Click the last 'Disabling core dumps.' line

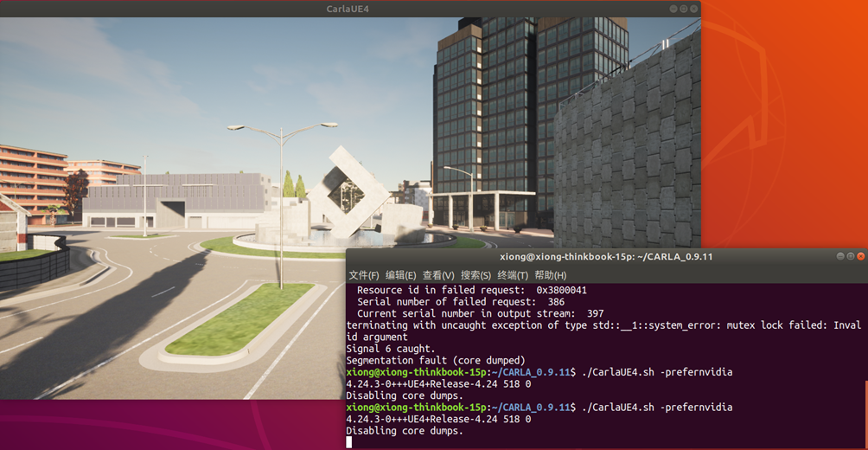click(405, 431)
